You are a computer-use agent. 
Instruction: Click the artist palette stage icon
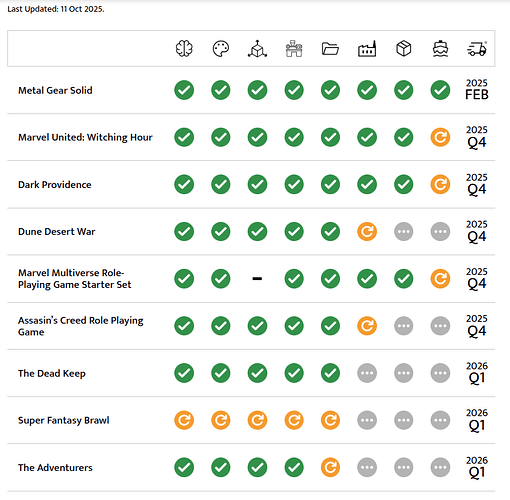pyautogui.click(x=221, y=49)
